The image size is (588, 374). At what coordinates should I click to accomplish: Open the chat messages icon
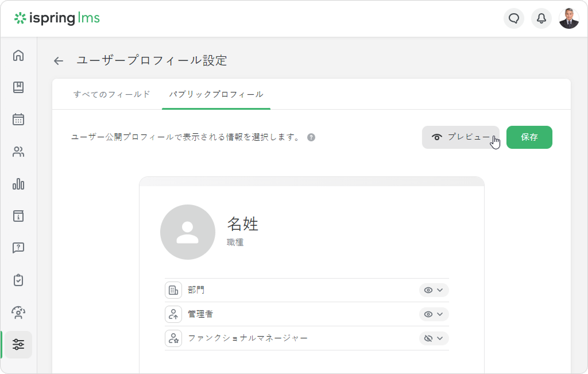[514, 18]
